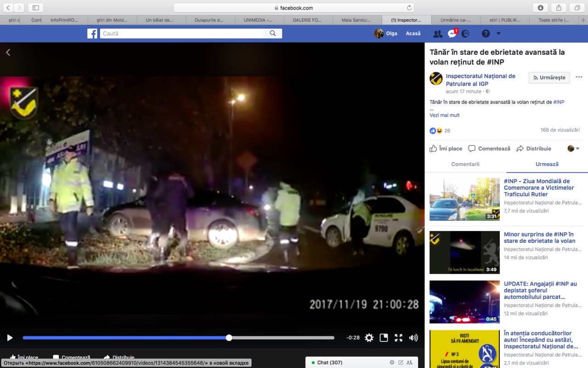
Task: Click the Safari address bar
Action: [294, 8]
